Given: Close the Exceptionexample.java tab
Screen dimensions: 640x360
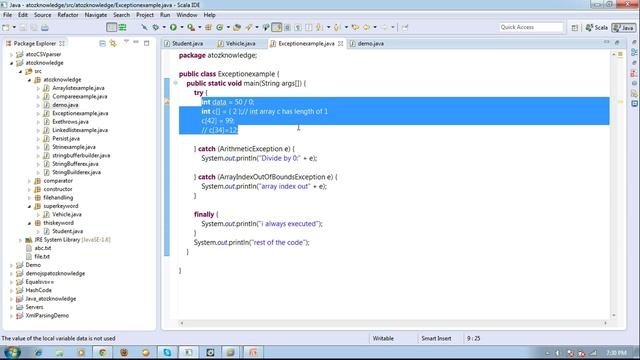Looking at the screenshot, I should [x=340, y=43].
